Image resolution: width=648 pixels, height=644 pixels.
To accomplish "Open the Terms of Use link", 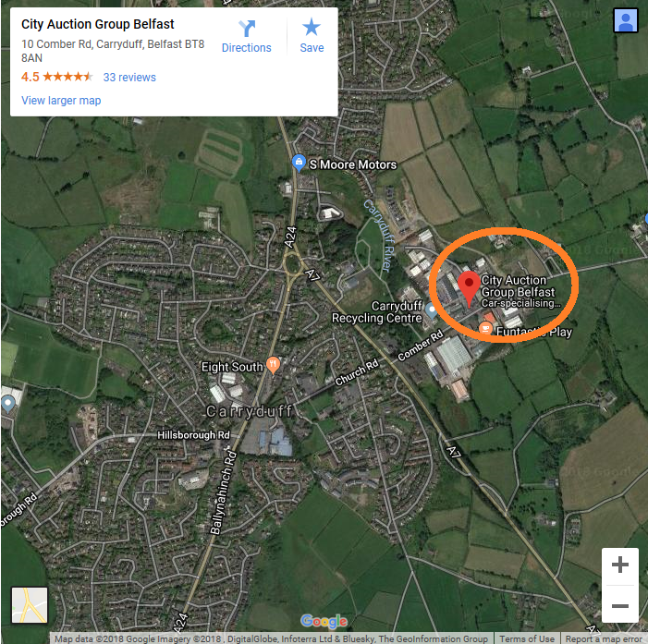I will (527, 638).
